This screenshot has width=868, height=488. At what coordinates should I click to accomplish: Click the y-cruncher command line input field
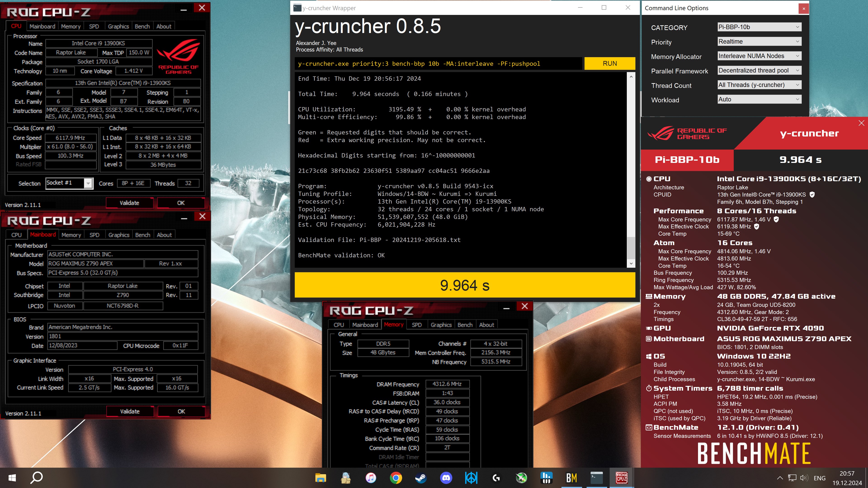point(438,64)
